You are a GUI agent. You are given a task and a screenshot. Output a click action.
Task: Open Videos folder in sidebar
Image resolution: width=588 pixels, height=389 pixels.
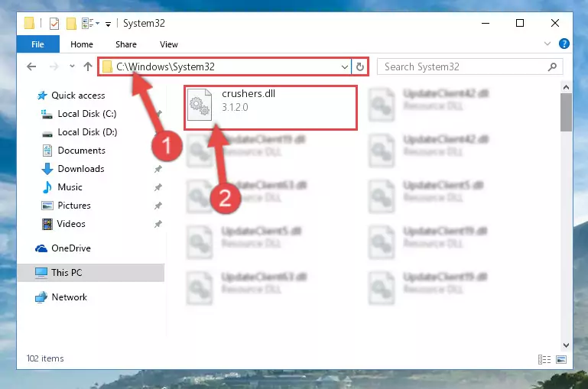coord(71,224)
